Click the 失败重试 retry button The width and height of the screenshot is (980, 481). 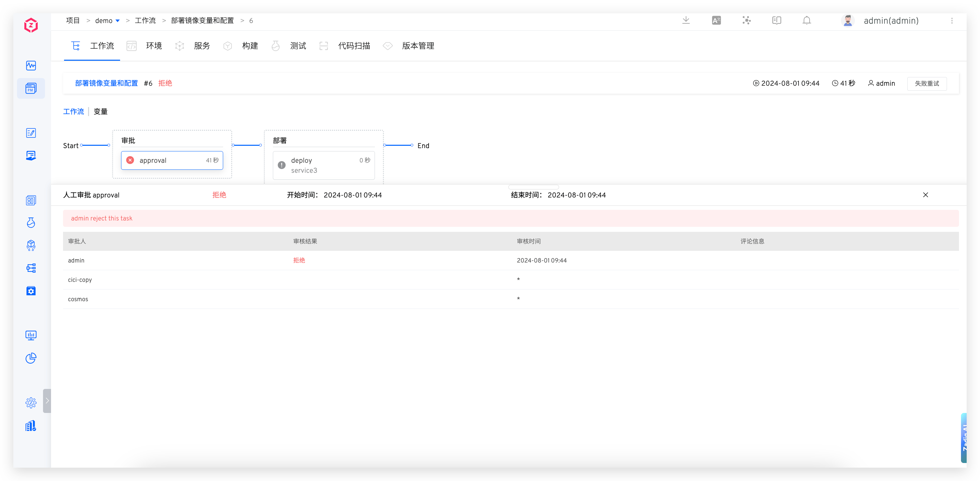[x=927, y=83]
